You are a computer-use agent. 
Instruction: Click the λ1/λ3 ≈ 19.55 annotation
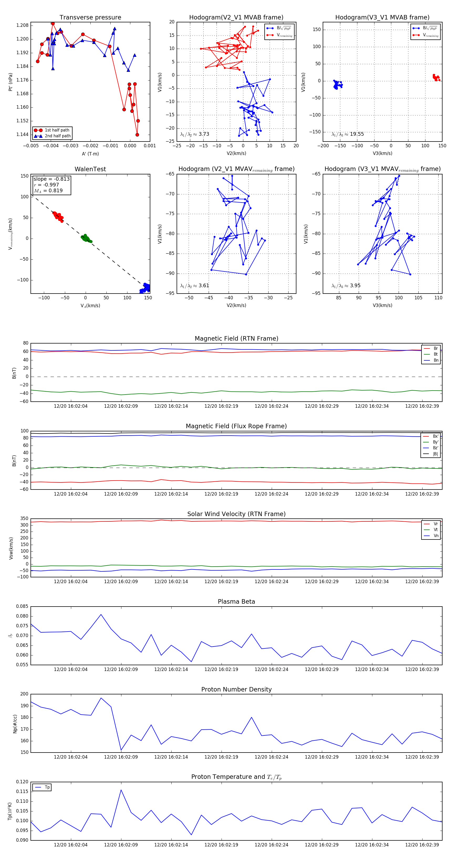pos(347,134)
